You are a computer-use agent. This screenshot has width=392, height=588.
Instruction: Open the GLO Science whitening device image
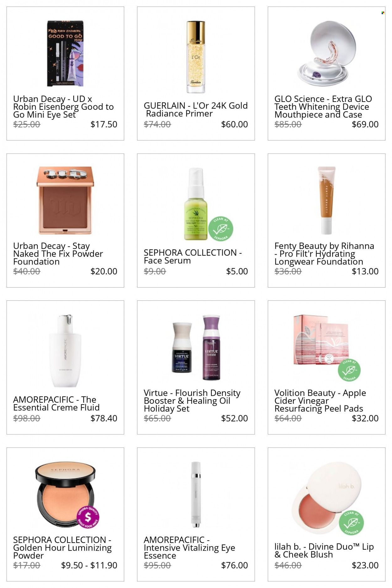coord(326,54)
